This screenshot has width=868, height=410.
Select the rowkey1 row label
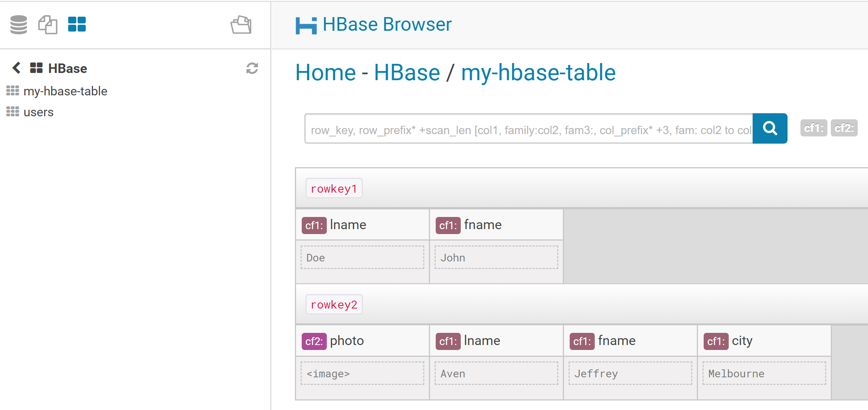[334, 188]
